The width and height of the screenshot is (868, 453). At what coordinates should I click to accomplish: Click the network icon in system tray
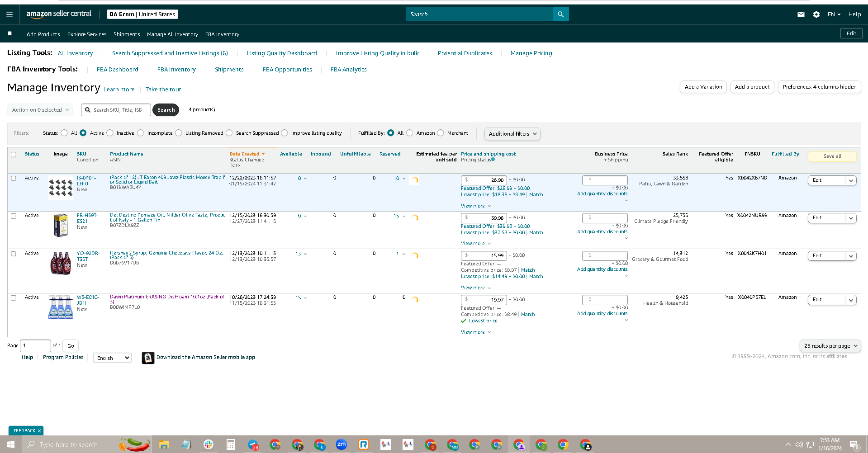[810, 444]
